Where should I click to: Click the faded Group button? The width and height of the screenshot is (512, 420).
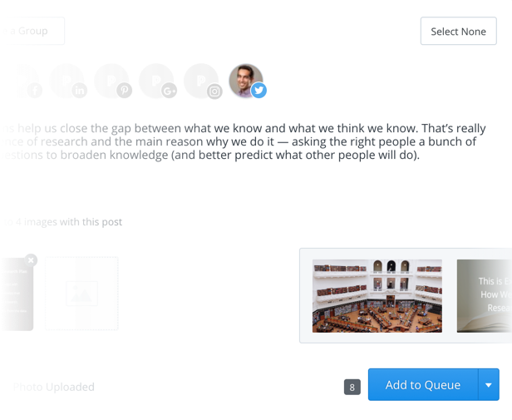click(32, 31)
